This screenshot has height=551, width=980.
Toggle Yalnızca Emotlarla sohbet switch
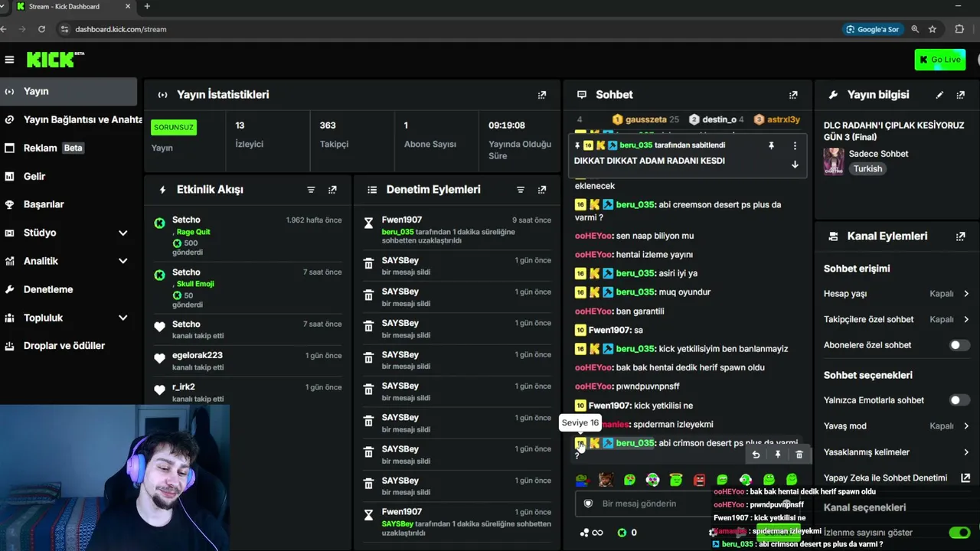959,400
